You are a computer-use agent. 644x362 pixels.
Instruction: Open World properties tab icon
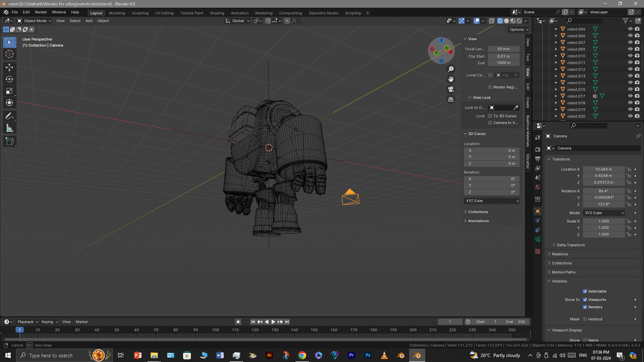coord(538,187)
